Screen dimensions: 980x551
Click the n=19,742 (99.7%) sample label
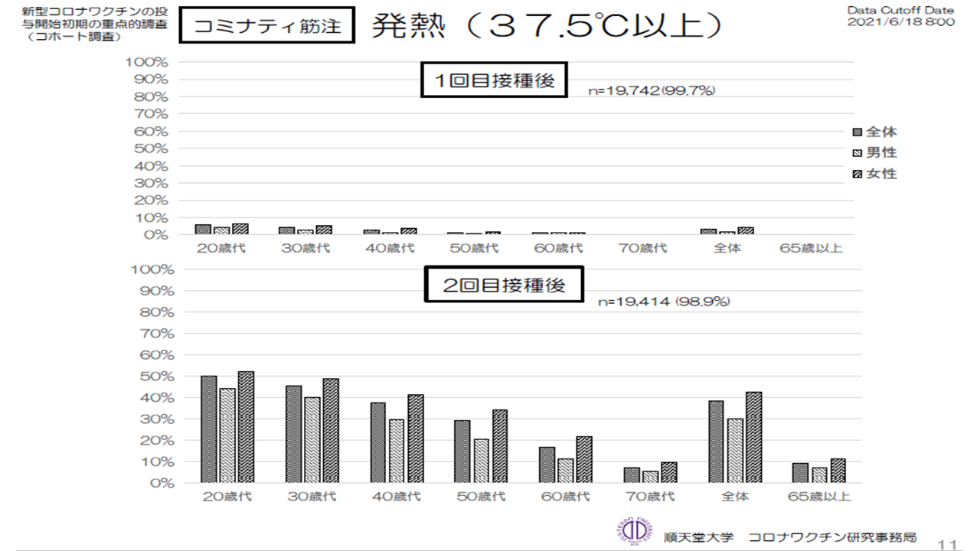[x=651, y=91]
